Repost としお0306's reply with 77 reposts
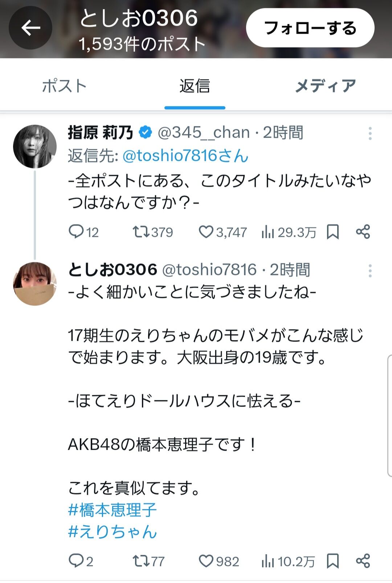This screenshot has height=583, width=392. click(x=140, y=561)
